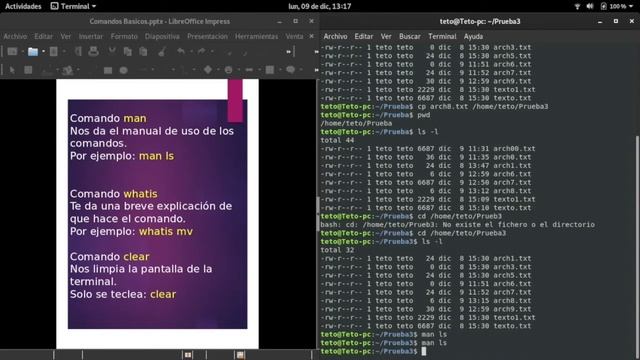Click the Clone Formatting paintbrush icon
640x360 pixels.
(162, 51)
